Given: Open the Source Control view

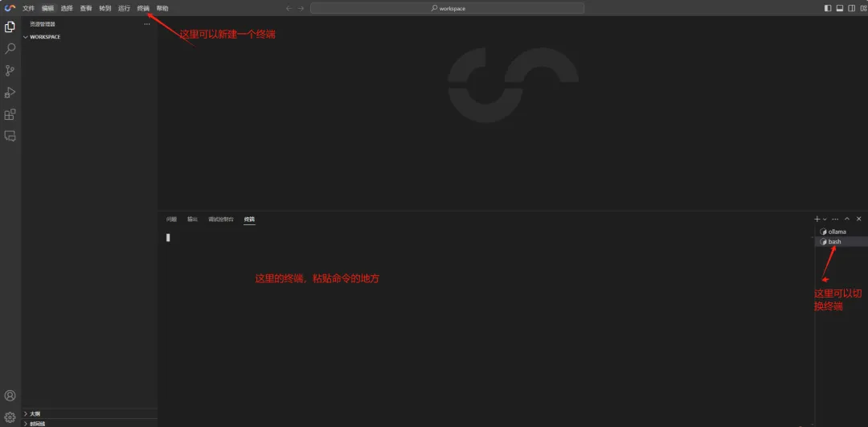Looking at the screenshot, I should click(10, 70).
